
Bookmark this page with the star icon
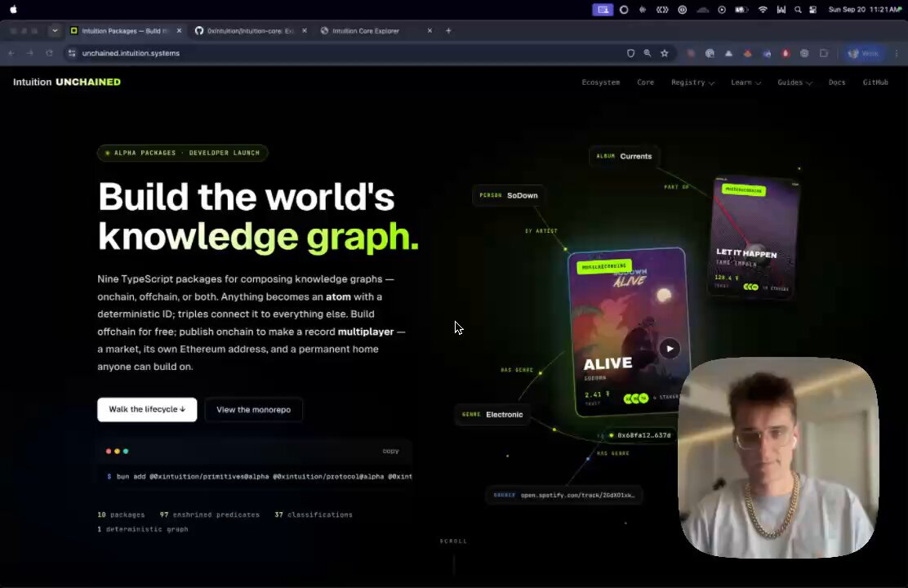665,53
